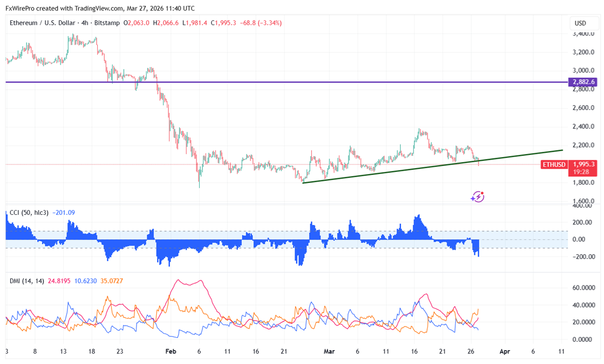Screen dimensions: 604x364
Task: Select the purple horizontal resistance line
Action: click(287, 82)
